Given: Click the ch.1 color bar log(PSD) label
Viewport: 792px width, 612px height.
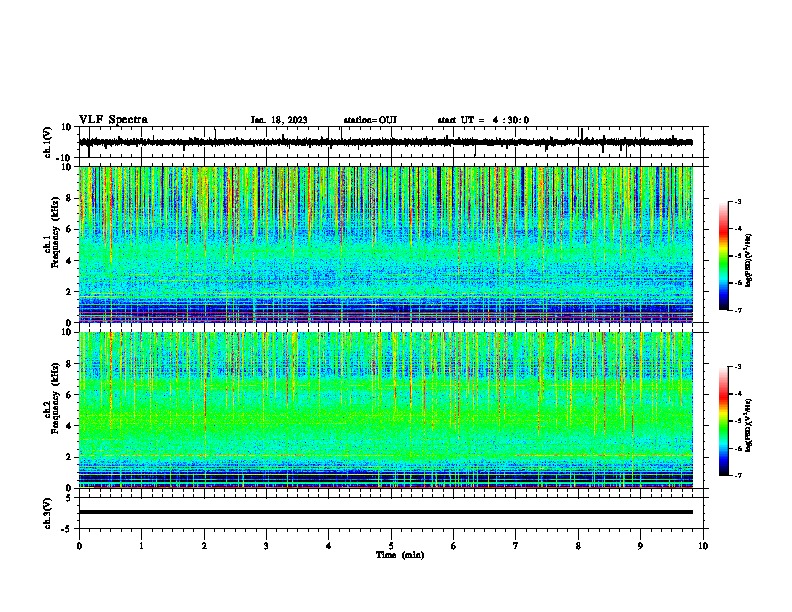Looking at the screenshot, I should (x=748, y=260).
